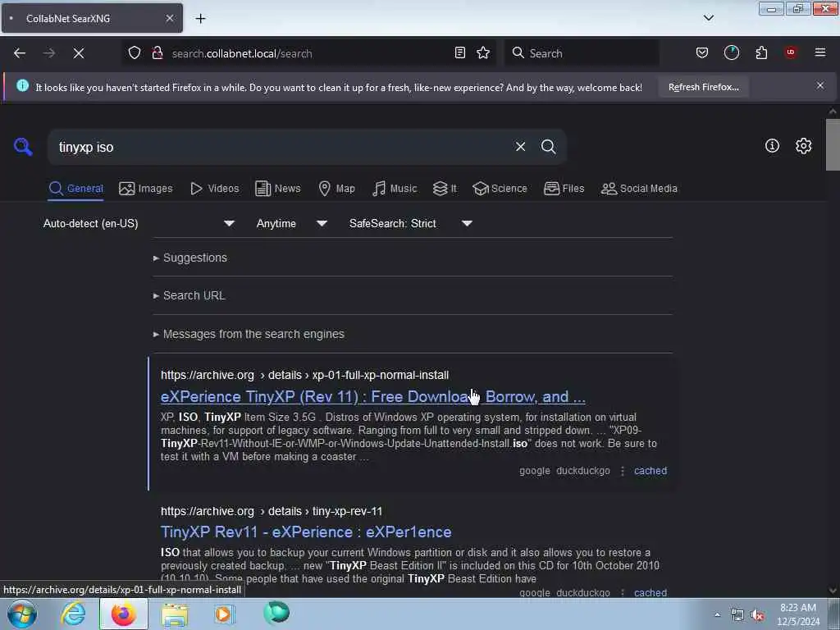Open Windows Media Player from taskbar

(x=223, y=614)
